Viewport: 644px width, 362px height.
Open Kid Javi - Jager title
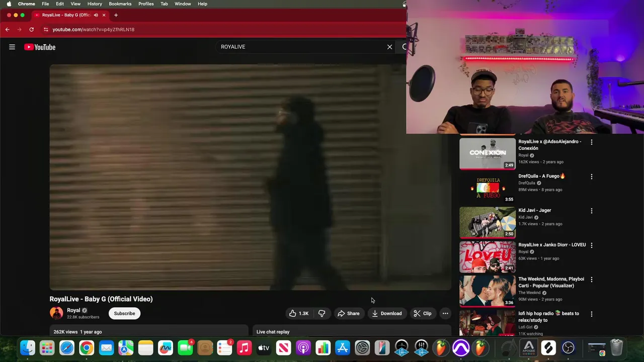tap(535, 210)
